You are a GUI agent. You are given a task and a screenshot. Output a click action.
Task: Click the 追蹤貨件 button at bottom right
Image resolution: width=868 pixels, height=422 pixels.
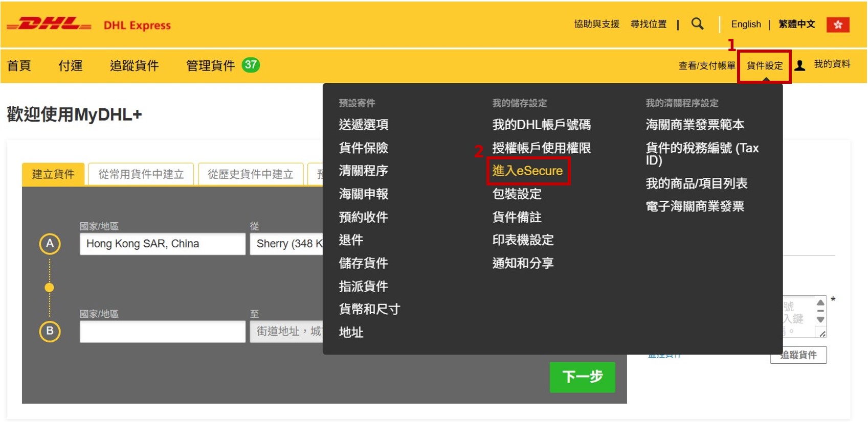pyautogui.click(x=798, y=355)
